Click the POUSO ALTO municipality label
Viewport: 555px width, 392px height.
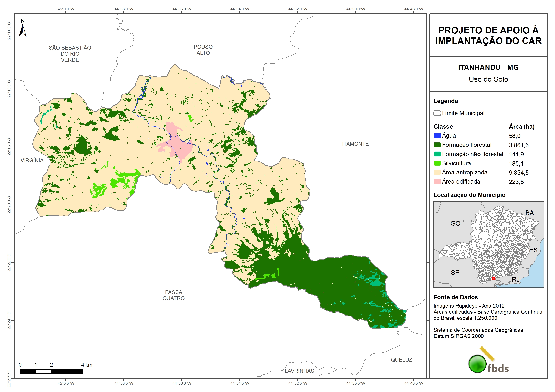(203, 50)
